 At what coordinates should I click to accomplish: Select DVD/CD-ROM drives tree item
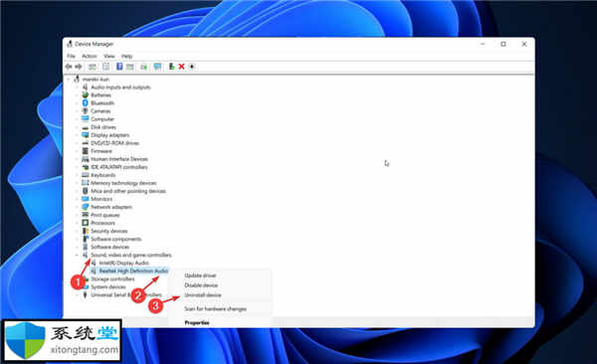click(x=115, y=143)
